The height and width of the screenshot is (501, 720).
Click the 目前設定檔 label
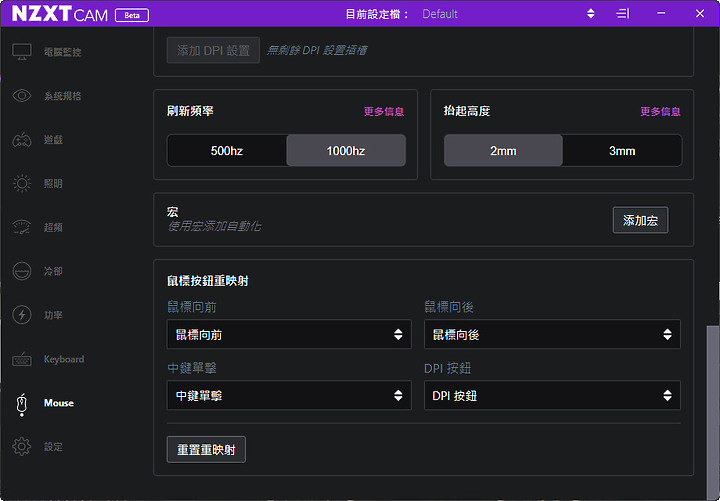click(x=377, y=14)
